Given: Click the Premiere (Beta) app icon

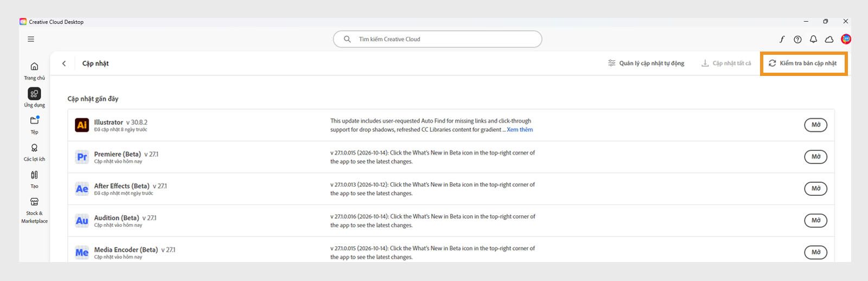Looking at the screenshot, I should [82, 157].
